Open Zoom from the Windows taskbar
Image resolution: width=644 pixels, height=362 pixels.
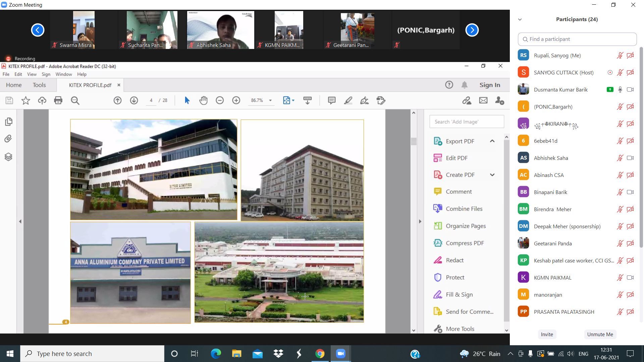[x=340, y=354]
